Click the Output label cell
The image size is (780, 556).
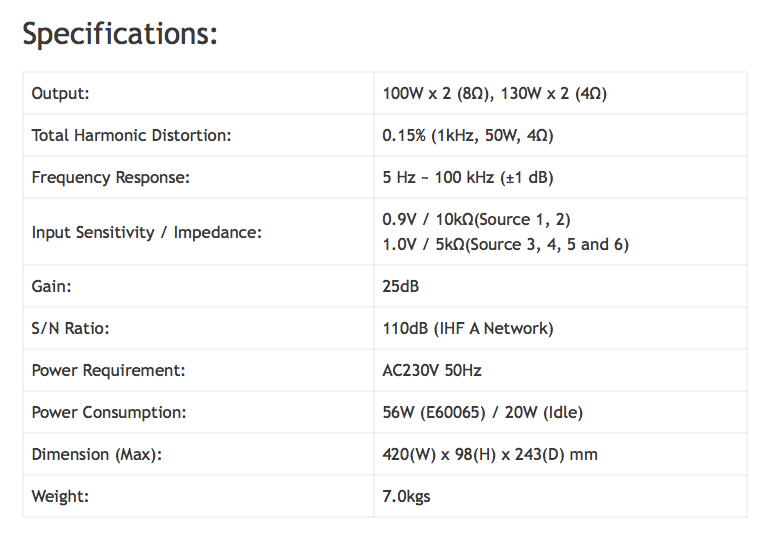(x=61, y=94)
